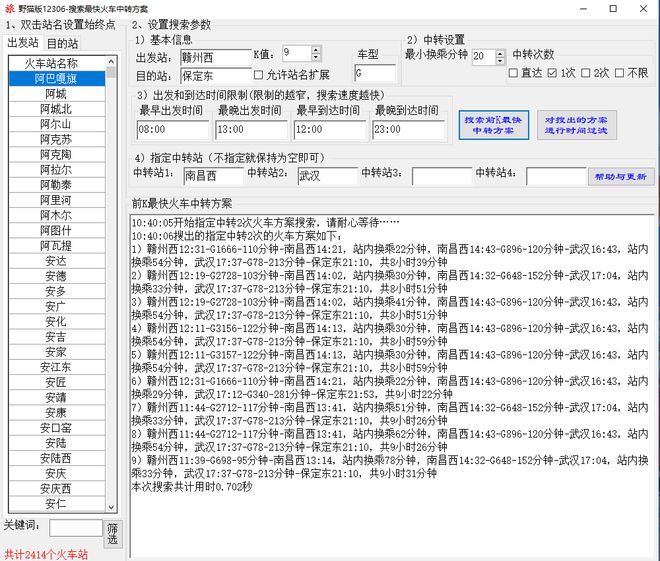
Task: Select station 阿瓦提 in list
Action: 57,245
